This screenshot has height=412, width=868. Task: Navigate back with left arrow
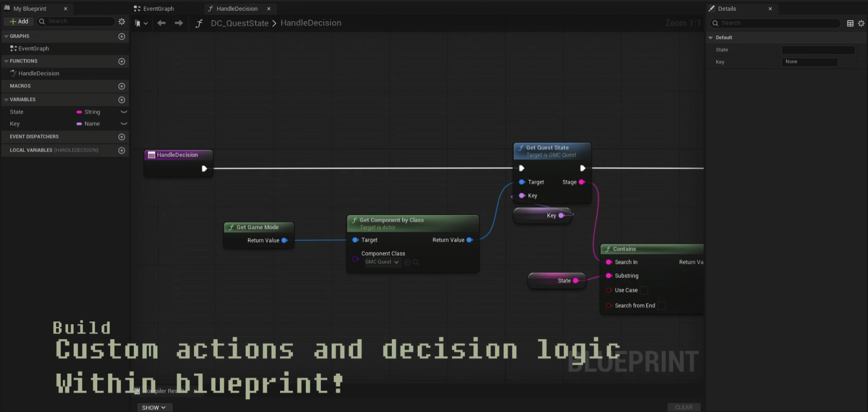161,23
